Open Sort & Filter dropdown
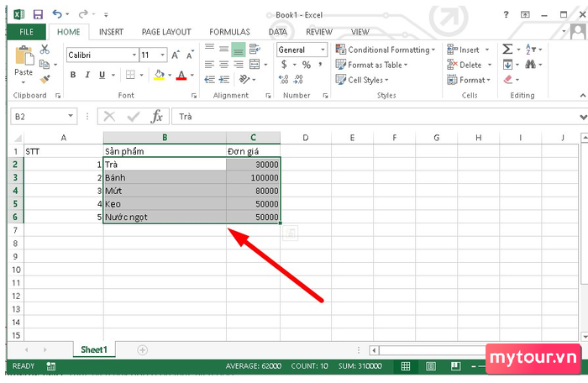 [x=533, y=50]
